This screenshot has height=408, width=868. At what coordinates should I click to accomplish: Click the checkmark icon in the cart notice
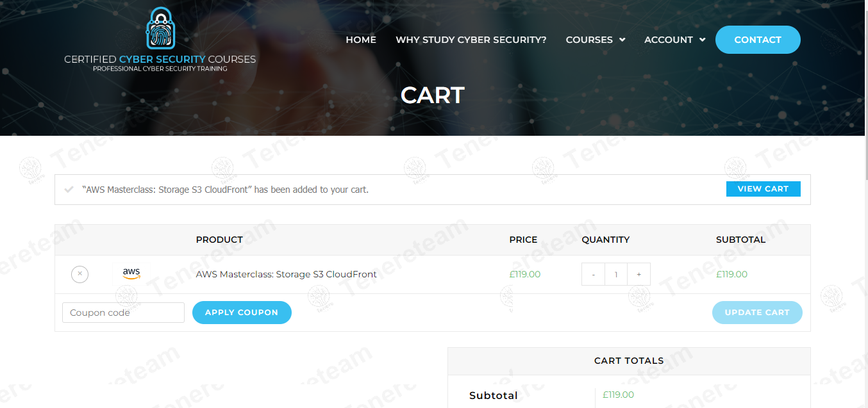point(69,190)
